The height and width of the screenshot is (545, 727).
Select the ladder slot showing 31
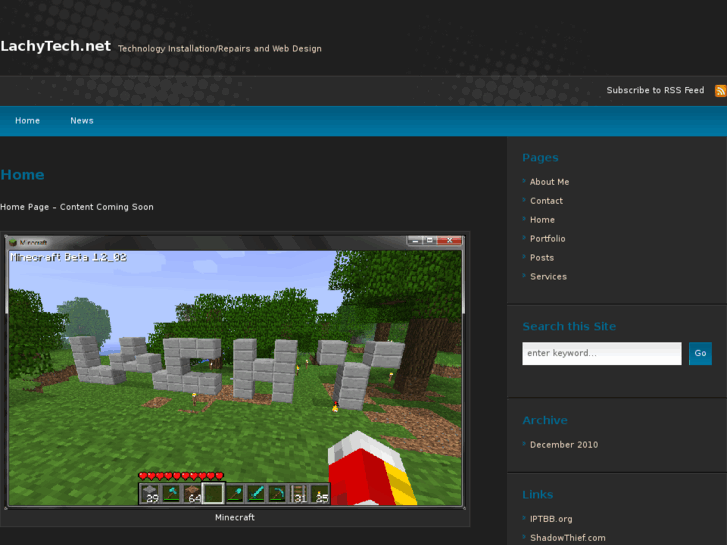tap(299, 494)
